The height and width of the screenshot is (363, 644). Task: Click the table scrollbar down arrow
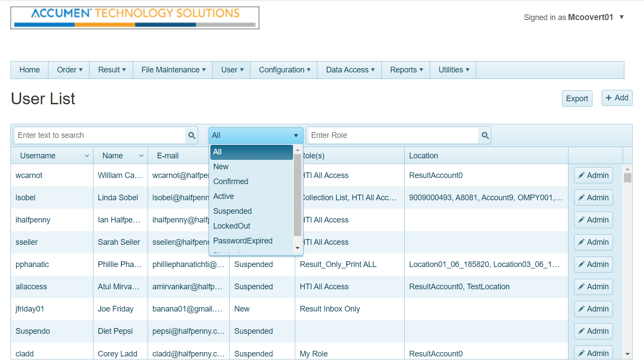pos(627,354)
